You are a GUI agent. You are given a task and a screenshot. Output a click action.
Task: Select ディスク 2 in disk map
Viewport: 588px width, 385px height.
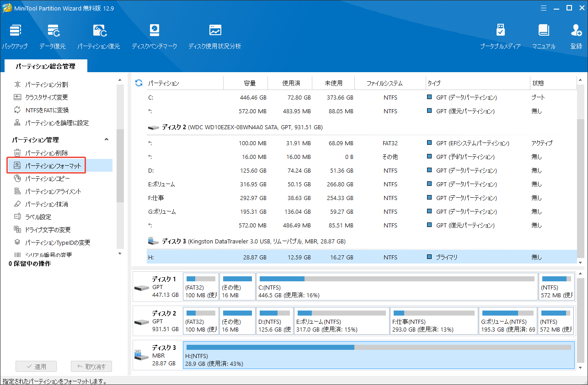pyautogui.click(x=157, y=321)
